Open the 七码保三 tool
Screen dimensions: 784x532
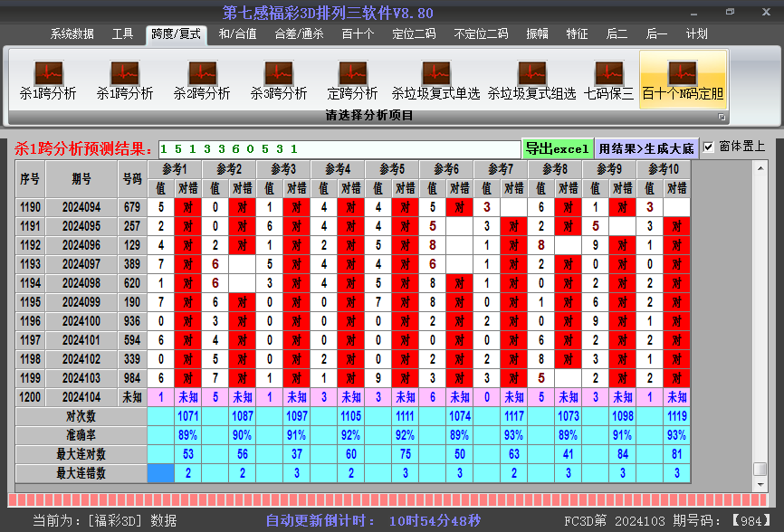pos(608,80)
